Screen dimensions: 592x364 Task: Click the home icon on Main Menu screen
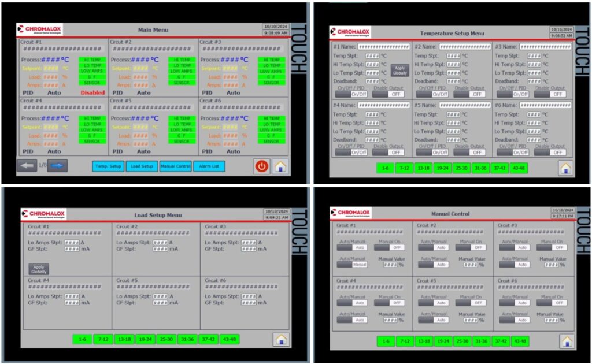pyautogui.click(x=280, y=166)
